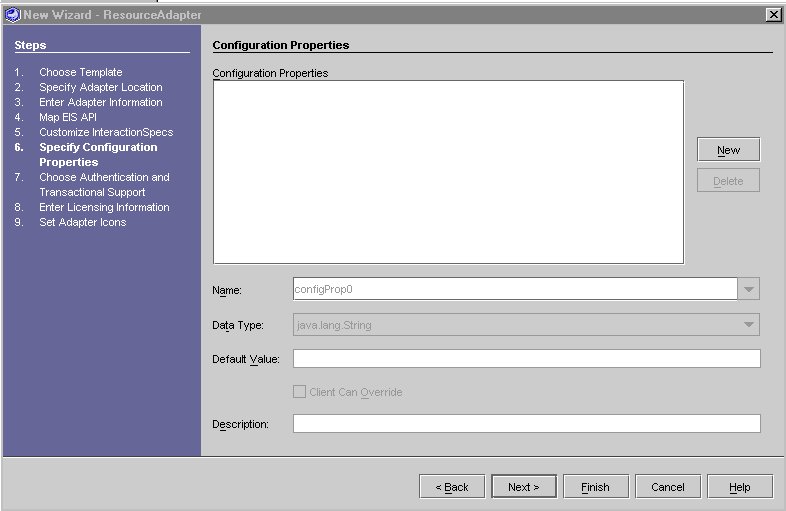Click the 'Description:' label

(x=240, y=425)
